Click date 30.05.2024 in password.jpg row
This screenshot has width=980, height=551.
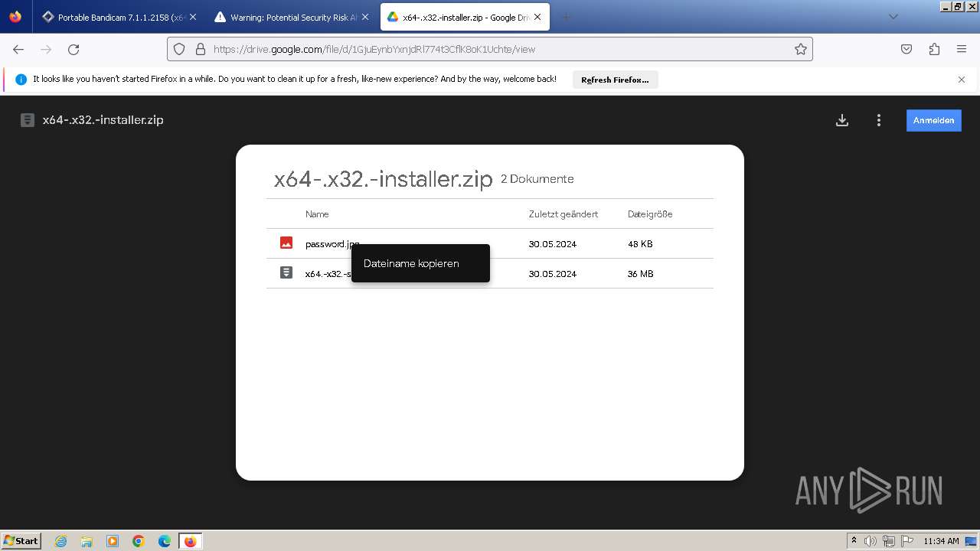[x=552, y=244]
